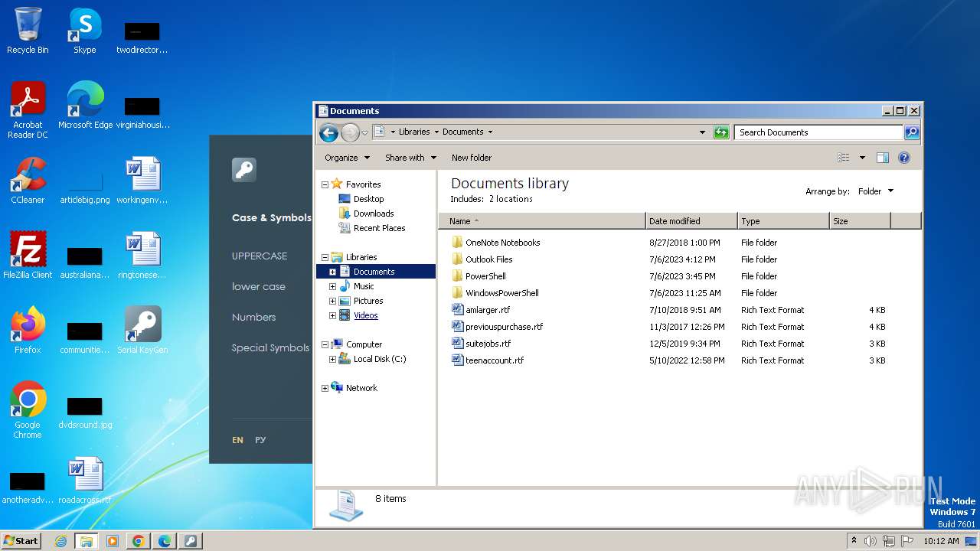
Task: Open the address bar history dropdown arrow
Action: pos(702,132)
